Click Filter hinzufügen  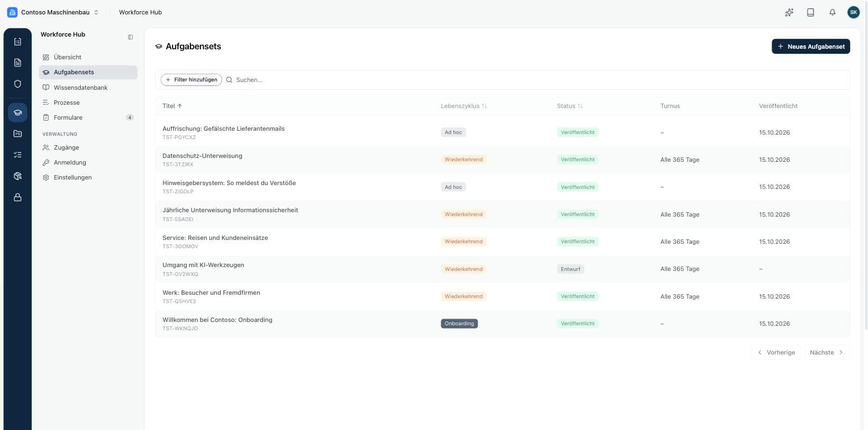tap(192, 80)
